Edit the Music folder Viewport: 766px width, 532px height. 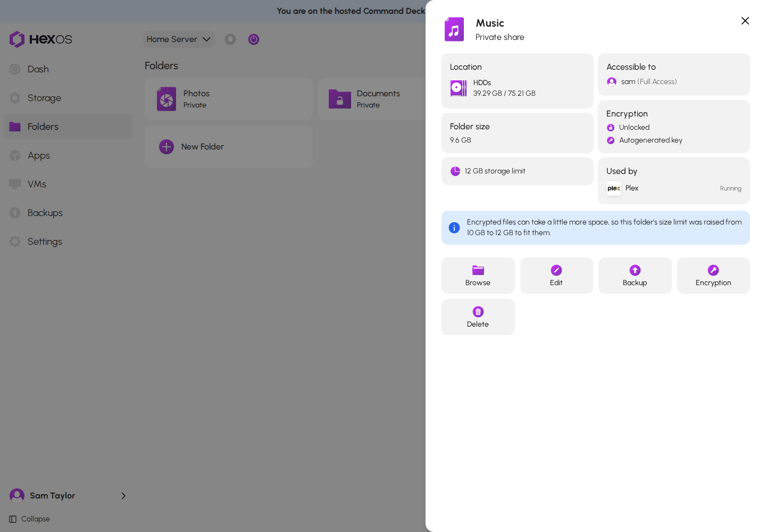(x=556, y=276)
